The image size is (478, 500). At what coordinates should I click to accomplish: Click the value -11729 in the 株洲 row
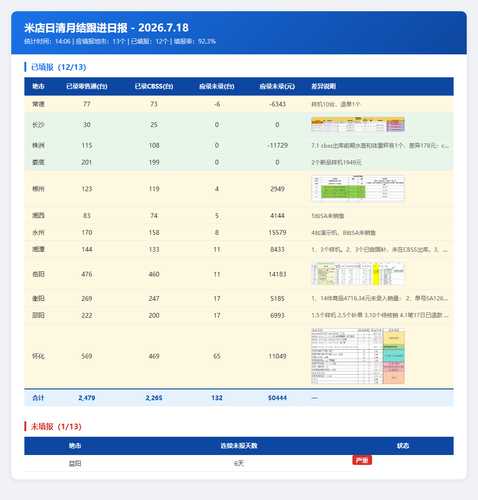(x=277, y=145)
